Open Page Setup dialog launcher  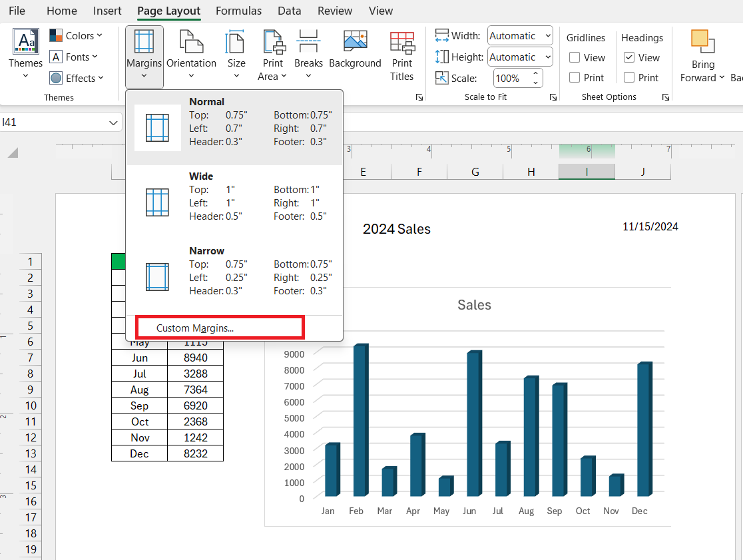point(419,97)
